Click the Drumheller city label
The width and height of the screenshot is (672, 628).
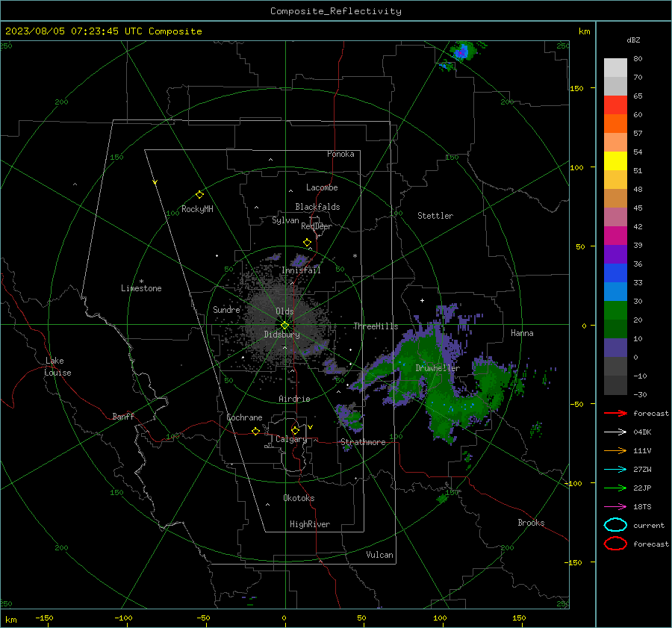click(438, 368)
